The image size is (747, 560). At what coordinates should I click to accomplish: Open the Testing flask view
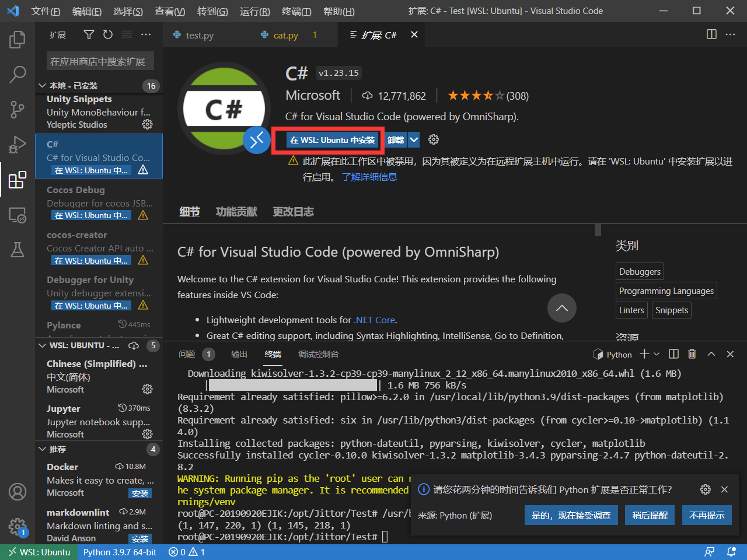(x=18, y=250)
